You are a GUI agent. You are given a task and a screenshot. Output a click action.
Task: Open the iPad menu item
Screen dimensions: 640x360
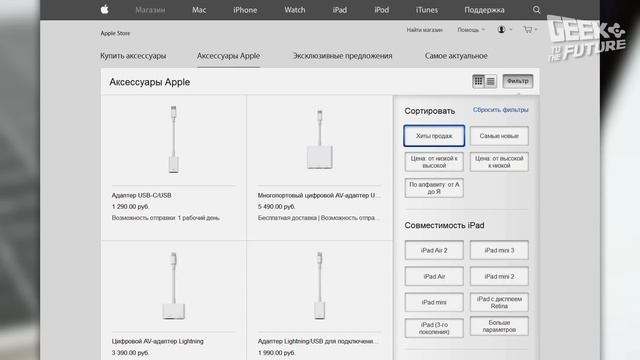tap(340, 10)
